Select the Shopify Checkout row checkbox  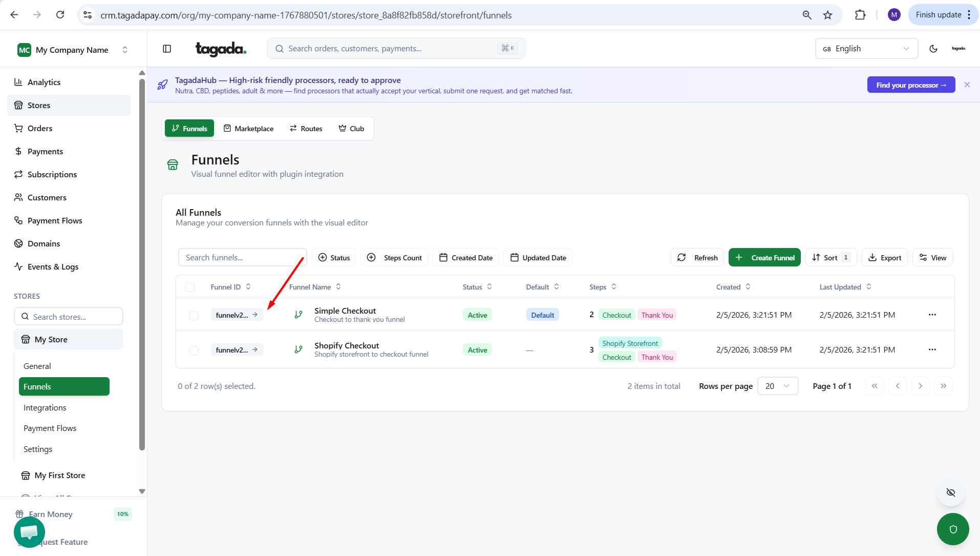tap(194, 350)
